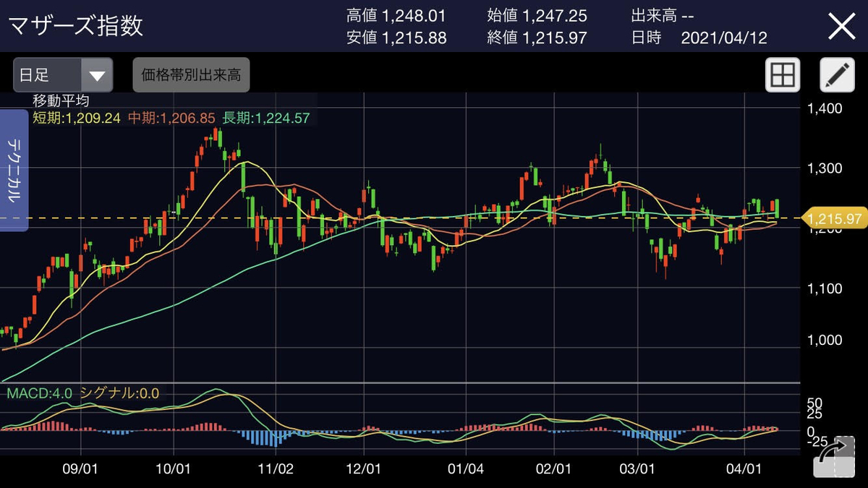Tap the 短期:1,209.24 moving average label

point(77,119)
